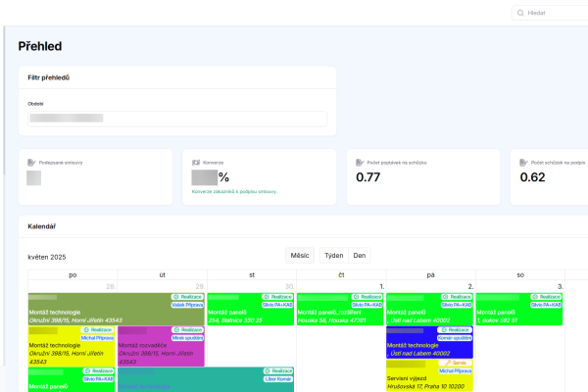Image resolution: width=588 pixels, height=392 pixels.
Task: Click Realizace icon on Libor Komár event
Action: point(267,370)
